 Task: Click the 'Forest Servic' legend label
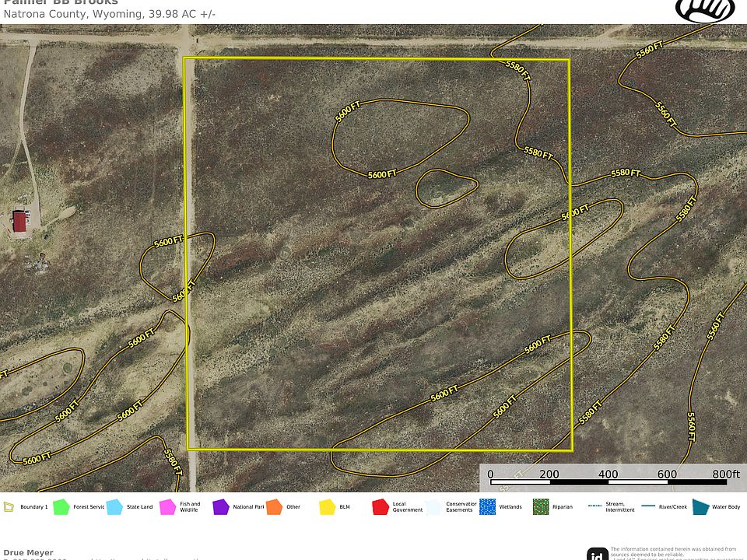(89, 506)
